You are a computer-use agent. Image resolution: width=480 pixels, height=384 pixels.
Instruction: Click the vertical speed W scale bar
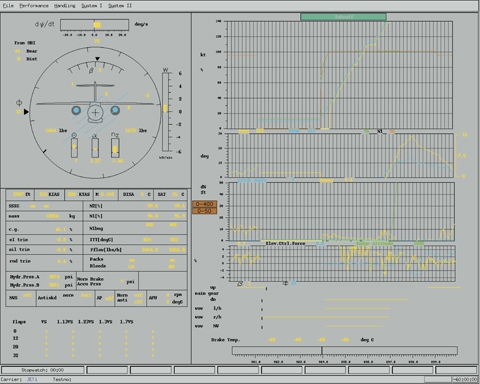165,112
